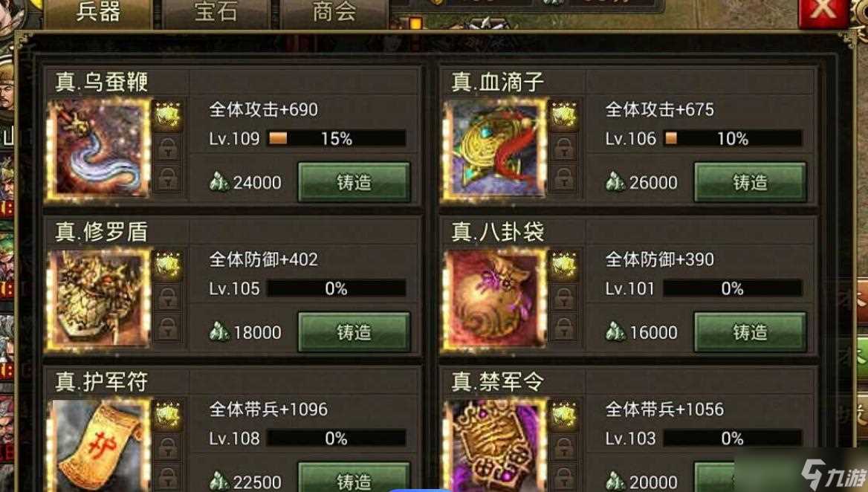Click the 真.修罗盾 shield image
The width and height of the screenshot is (868, 492).
100,300
